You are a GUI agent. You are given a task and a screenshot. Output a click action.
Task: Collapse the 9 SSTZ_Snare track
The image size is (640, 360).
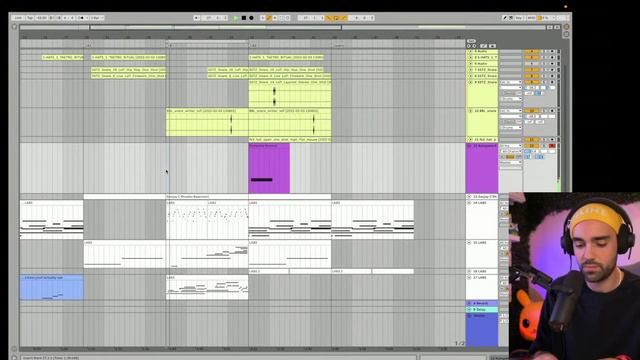coord(470,82)
